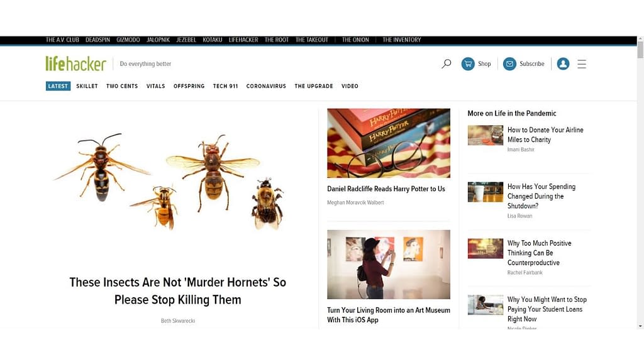The image size is (644, 362).
Task: Open the Murder Hornets headline article
Action: pyautogui.click(x=178, y=291)
